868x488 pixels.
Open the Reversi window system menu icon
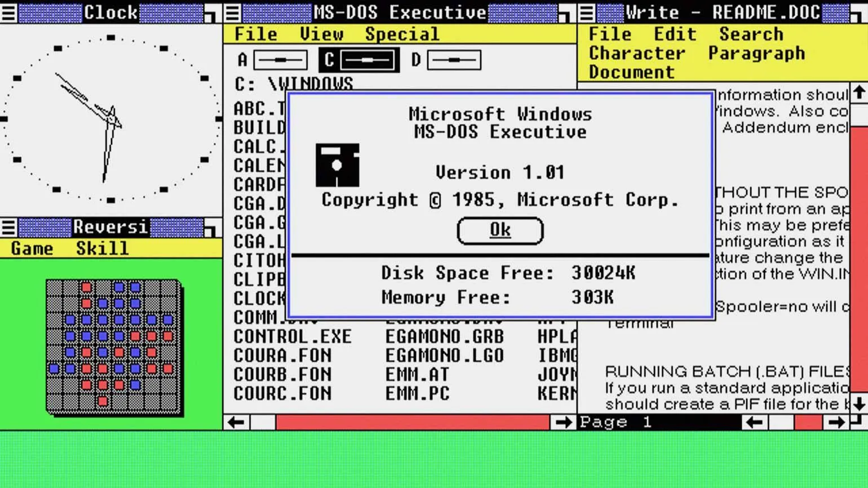coord(8,227)
